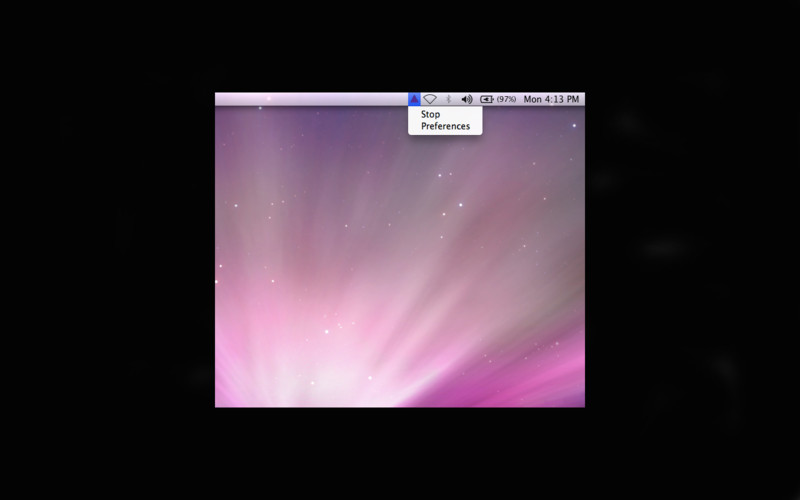Open the Bluetooth menu bar icon

coord(448,99)
